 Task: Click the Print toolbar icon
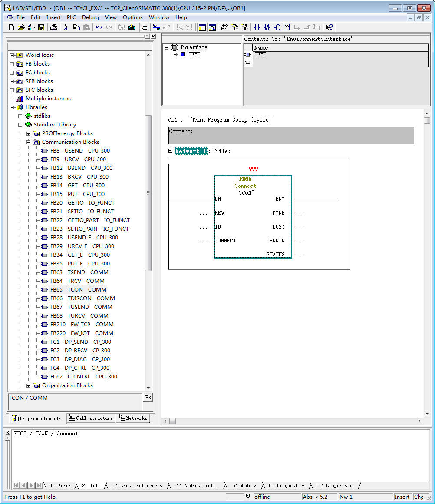tap(54, 27)
